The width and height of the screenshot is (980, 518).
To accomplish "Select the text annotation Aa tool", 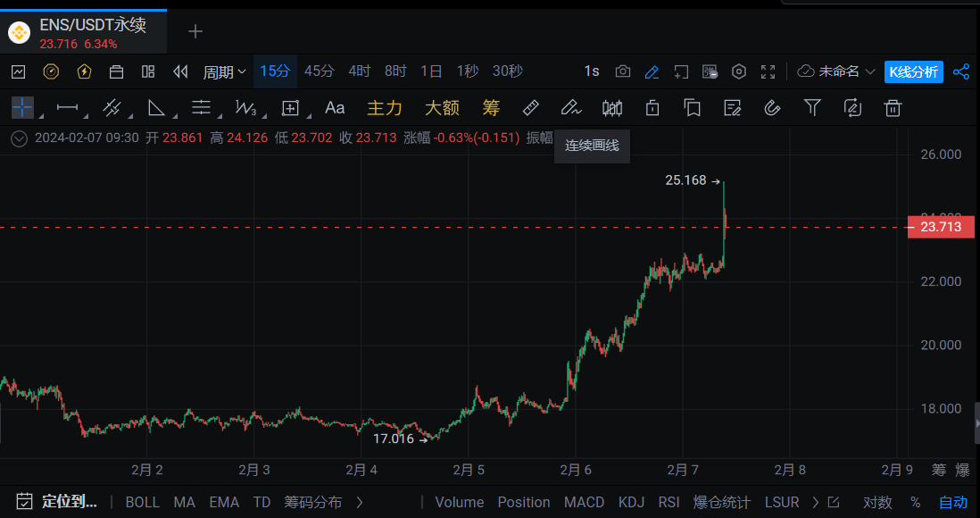I will [x=335, y=108].
